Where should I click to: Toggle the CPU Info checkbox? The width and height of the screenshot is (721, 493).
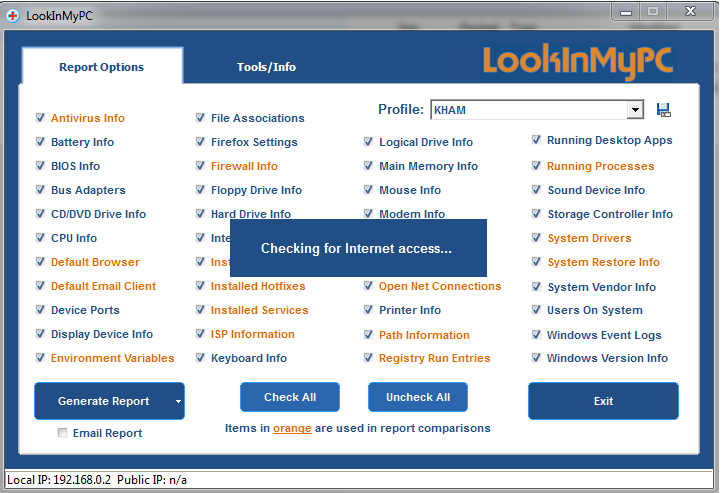point(40,238)
